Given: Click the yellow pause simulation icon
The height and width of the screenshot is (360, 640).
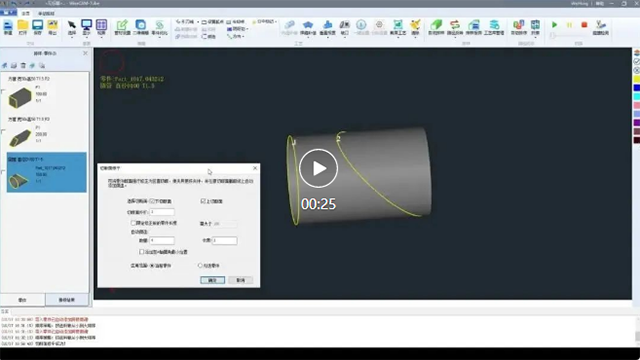Looking at the screenshot, I should point(569,25).
